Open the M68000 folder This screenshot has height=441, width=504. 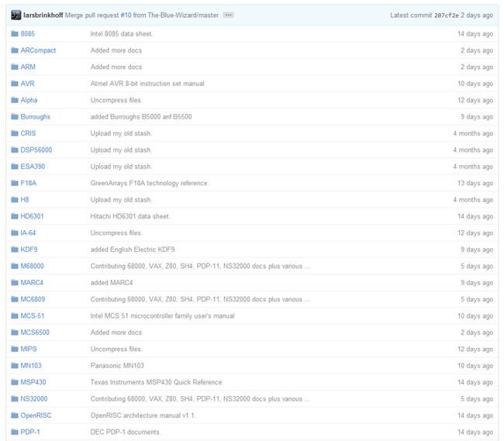32,266
